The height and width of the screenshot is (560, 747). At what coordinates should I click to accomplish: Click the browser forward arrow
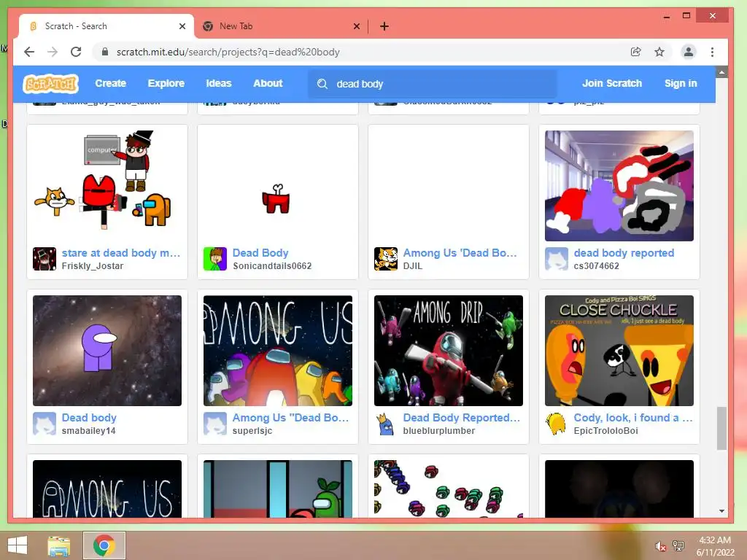53,52
